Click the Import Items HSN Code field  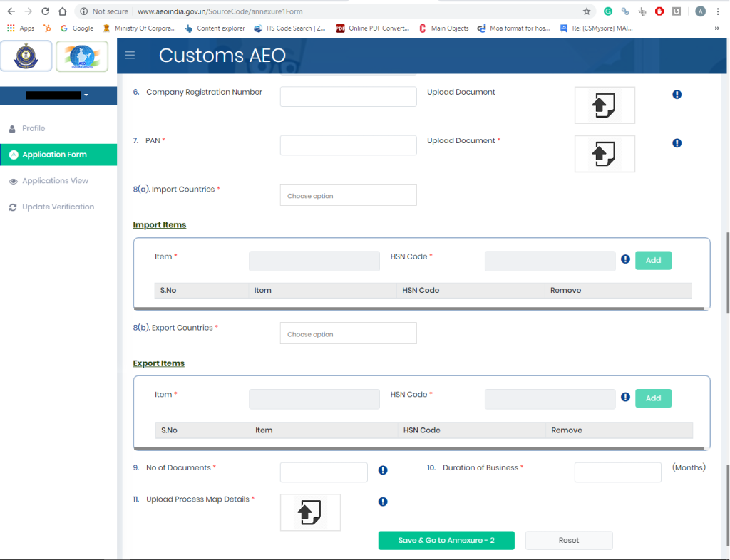(x=550, y=261)
